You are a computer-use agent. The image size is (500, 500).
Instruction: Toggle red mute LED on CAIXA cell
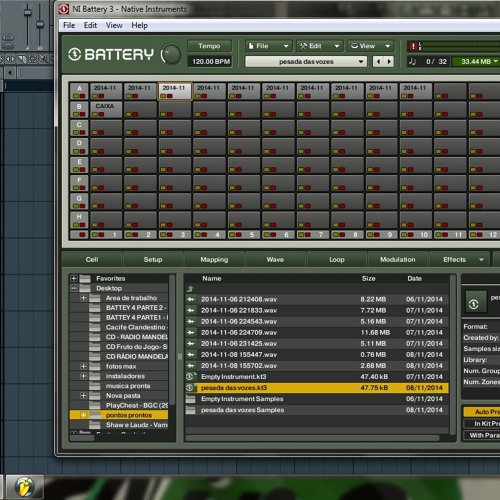tap(101, 114)
